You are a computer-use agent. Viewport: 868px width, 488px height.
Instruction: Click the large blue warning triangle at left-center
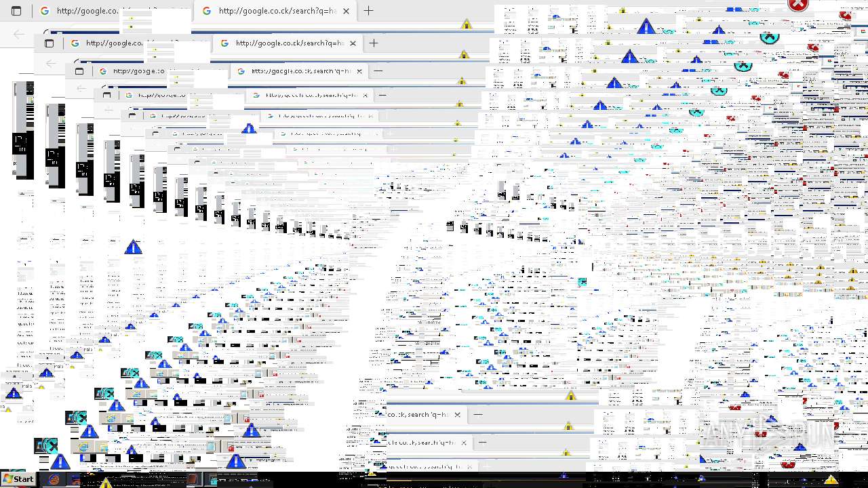point(133,247)
